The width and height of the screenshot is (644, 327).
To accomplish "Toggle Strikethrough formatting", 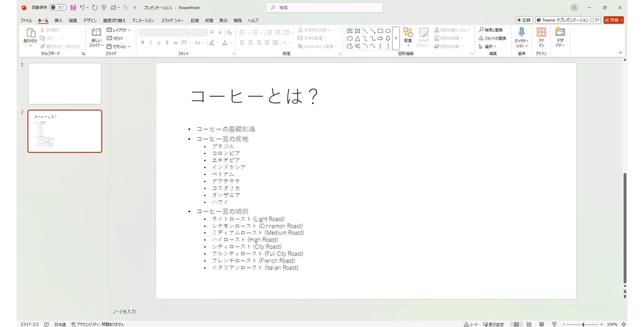I will point(176,43).
